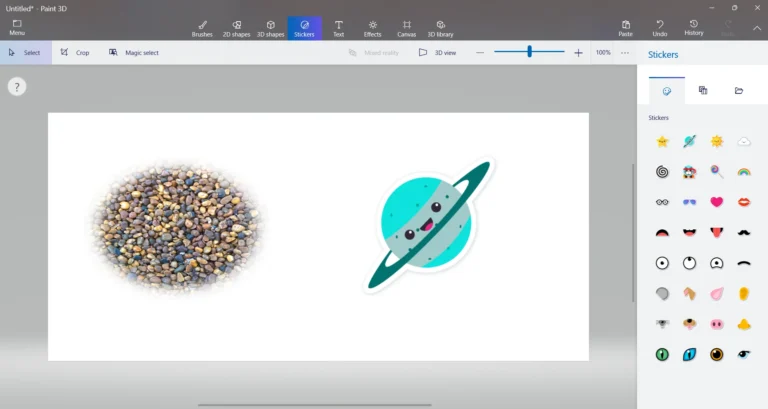Viewport: 768px width, 409px height.
Task: Open the Brushes tool
Action: 202,28
